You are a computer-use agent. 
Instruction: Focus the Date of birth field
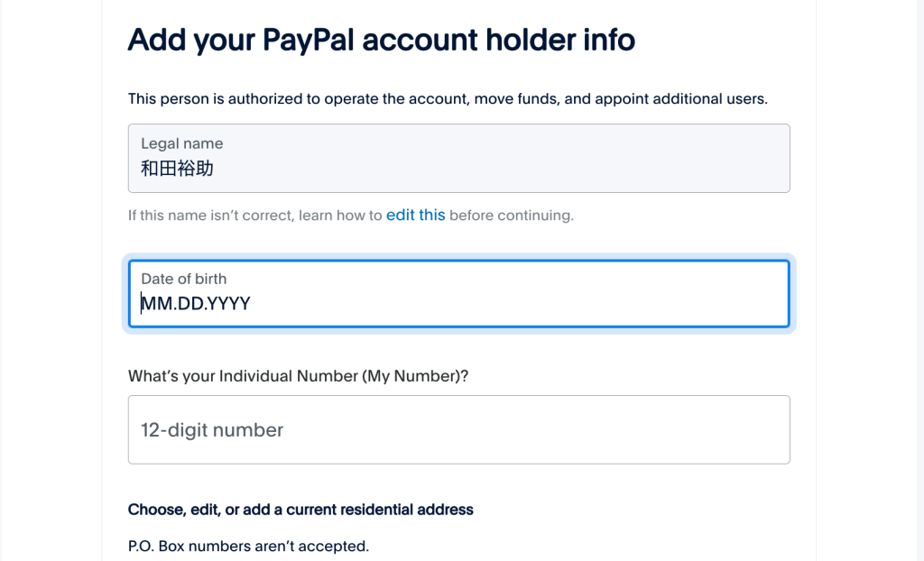click(x=458, y=294)
